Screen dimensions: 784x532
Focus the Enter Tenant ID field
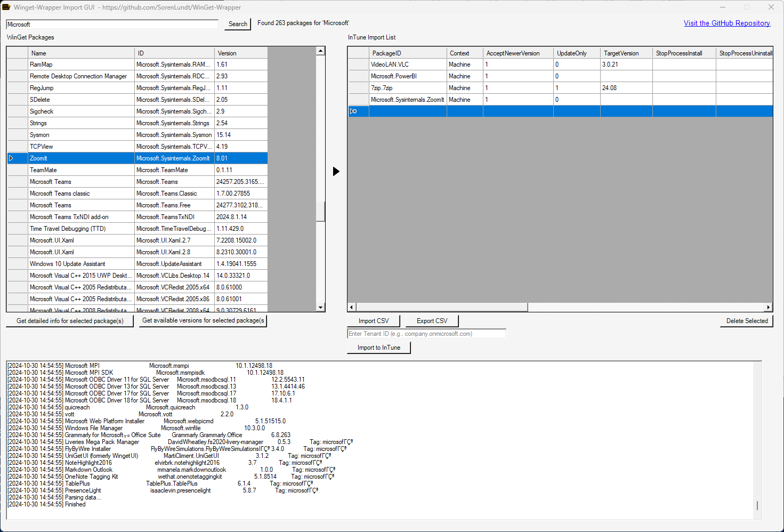[426, 334]
